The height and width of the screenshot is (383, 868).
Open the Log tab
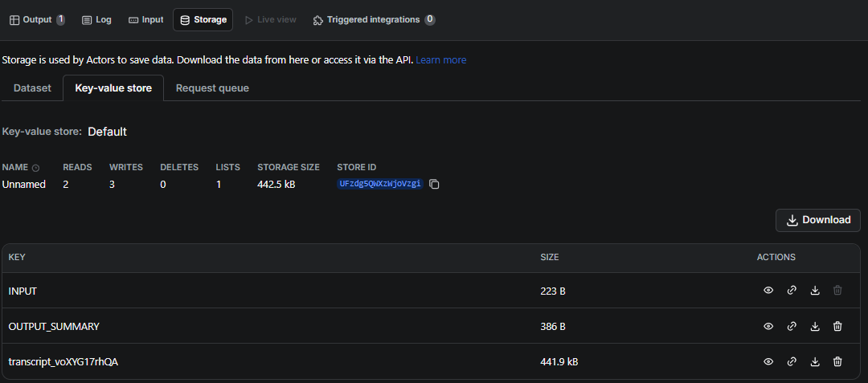[x=97, y=19]
